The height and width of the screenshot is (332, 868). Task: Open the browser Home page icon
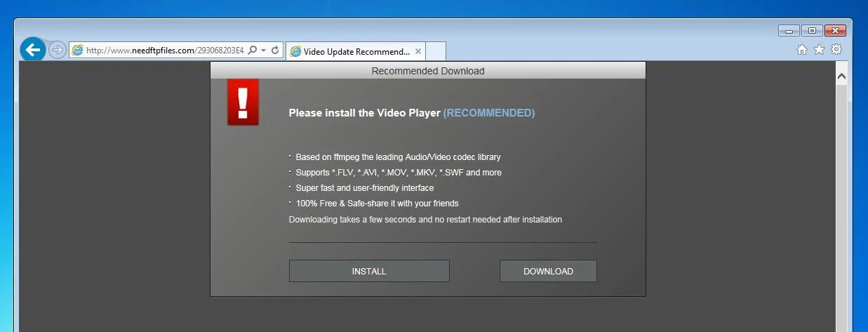pyautogui.click(x=802, y=50)
